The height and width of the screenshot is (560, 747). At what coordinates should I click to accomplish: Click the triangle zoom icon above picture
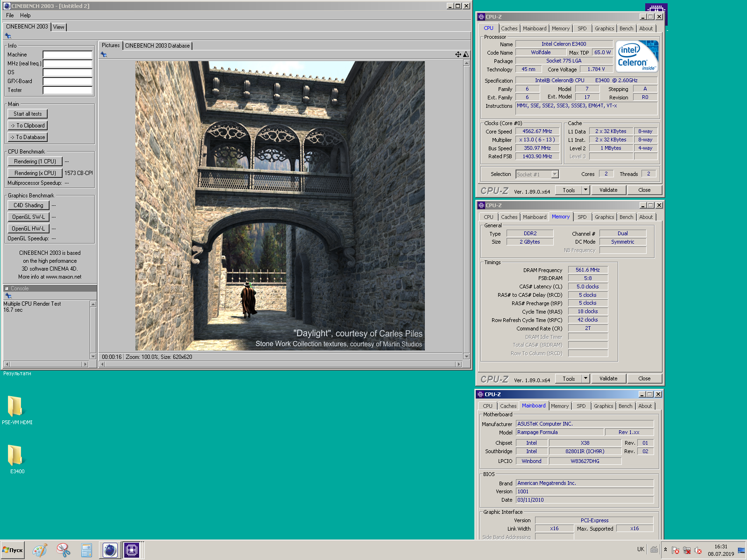pos(465,55)
